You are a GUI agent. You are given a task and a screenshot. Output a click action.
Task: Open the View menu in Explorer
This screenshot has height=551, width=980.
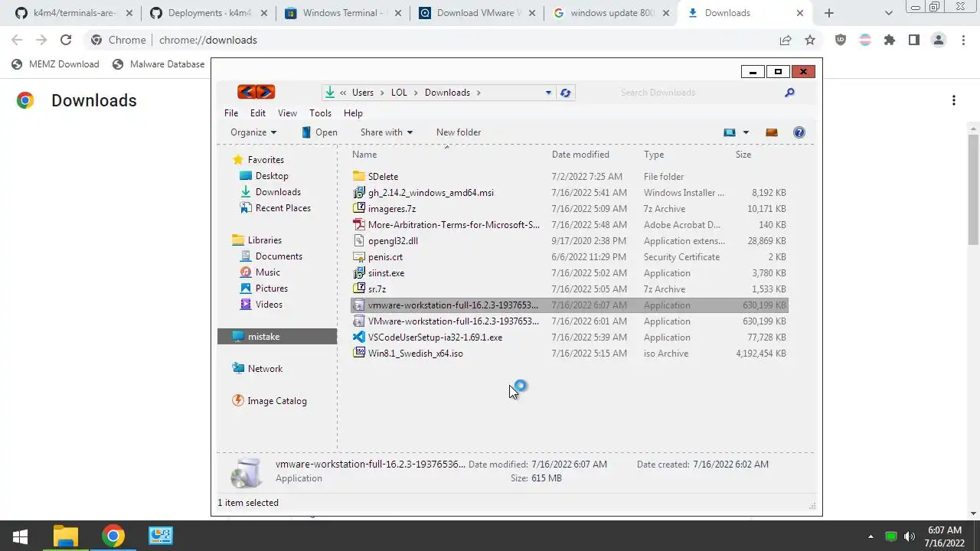(x=287, y=113)
